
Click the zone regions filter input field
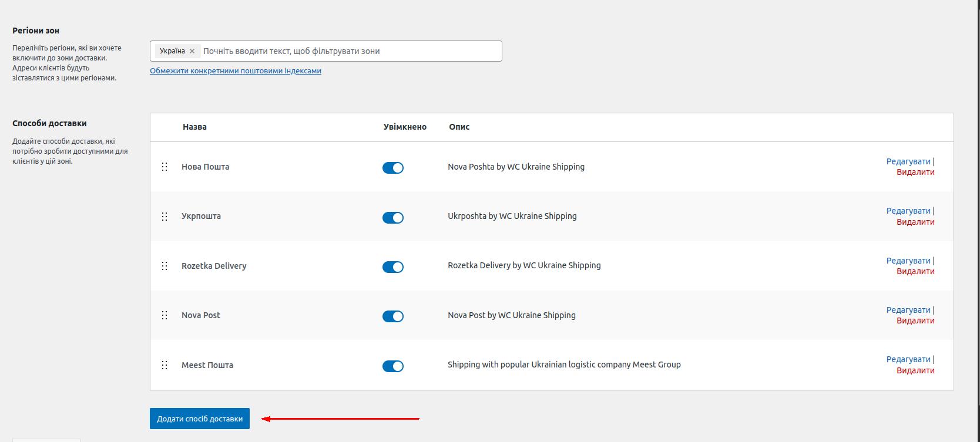350,51
